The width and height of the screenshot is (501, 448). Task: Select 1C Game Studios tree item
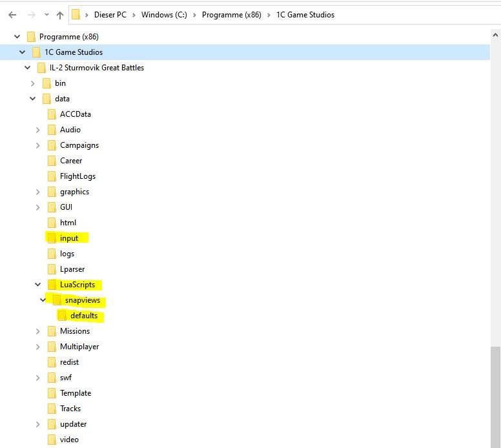coord(74,52)
